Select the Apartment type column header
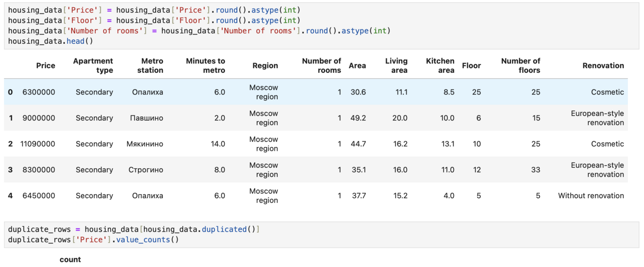 click(93, 66)
